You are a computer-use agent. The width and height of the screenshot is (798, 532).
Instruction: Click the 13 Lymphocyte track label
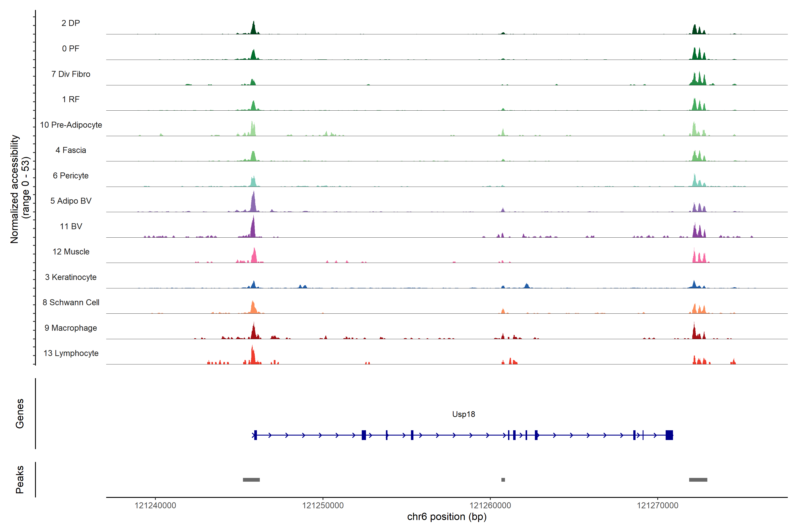click(71, 353)
